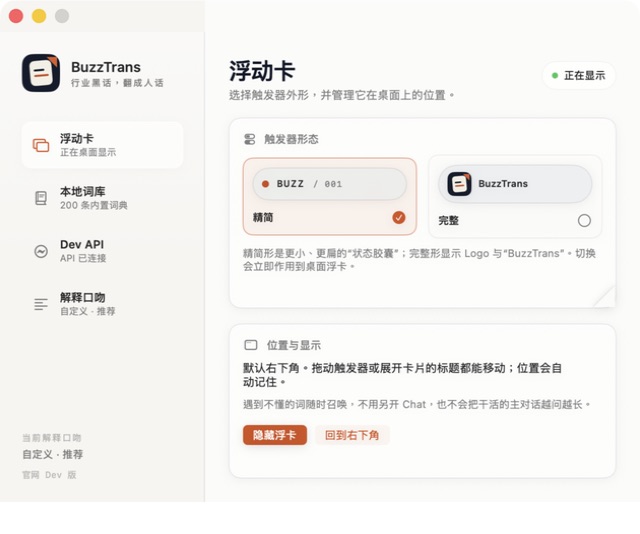Click the 正在显示 status badge
Screen dimensions: 640x534
579,76
